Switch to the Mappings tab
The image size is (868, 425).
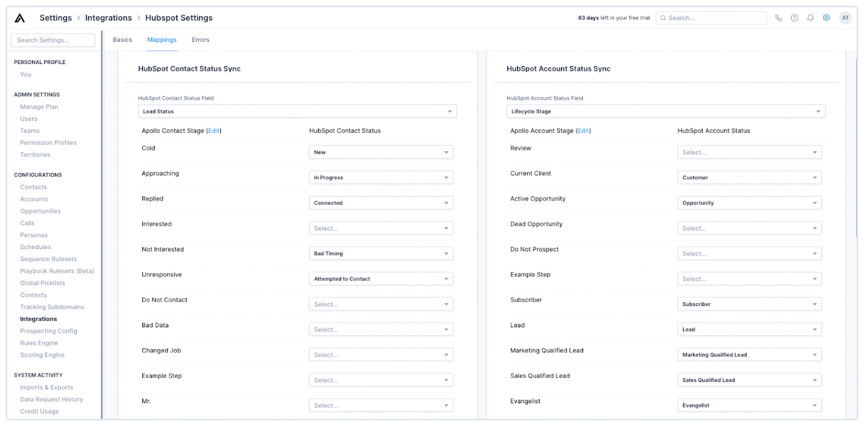click(162, 40)
